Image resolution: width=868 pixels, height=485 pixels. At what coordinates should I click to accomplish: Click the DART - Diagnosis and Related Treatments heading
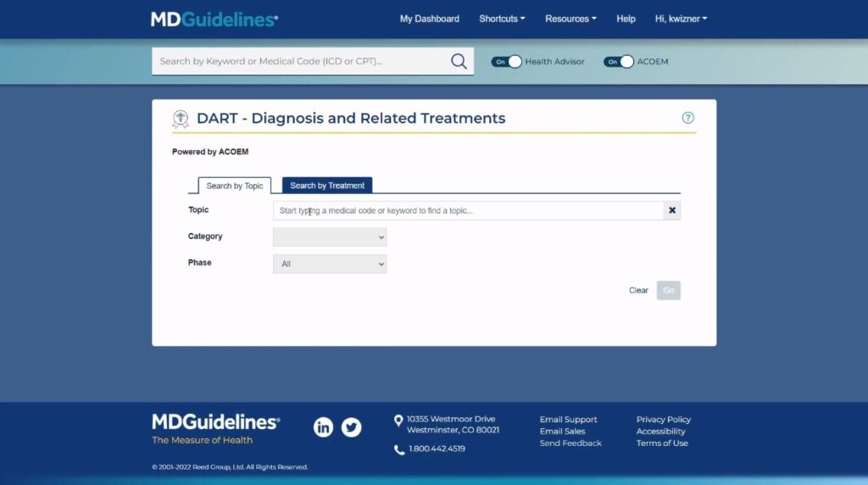click(351, 119)
